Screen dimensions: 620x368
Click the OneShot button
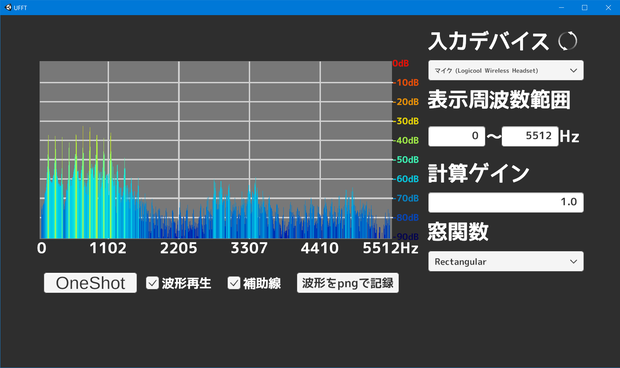[90, 283]
